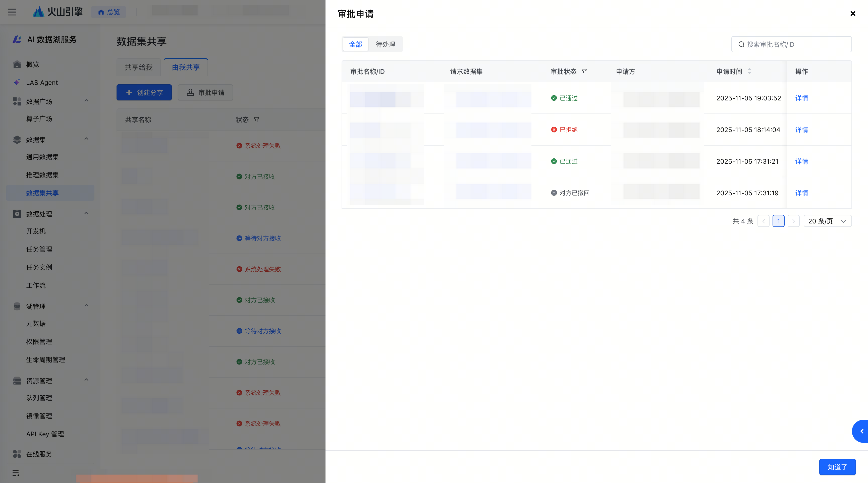The height and width of the screenshot is (483, 868).
Task: Click the collapse sidebar icon at bottom-left
Action: click(x=16, y=473)
